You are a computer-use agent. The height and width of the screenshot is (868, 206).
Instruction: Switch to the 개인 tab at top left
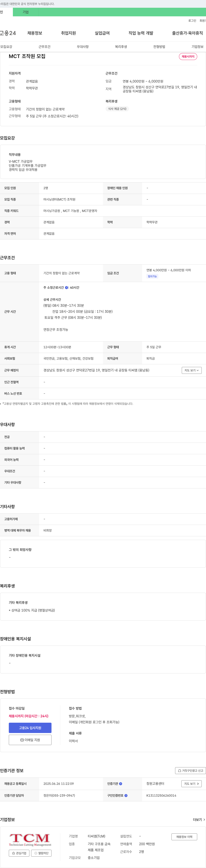6,12
